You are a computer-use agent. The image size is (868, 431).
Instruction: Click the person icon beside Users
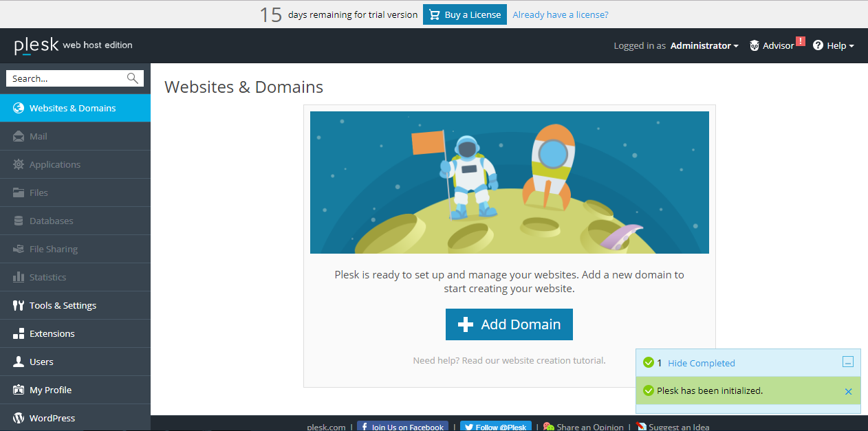tap(19, 362)
